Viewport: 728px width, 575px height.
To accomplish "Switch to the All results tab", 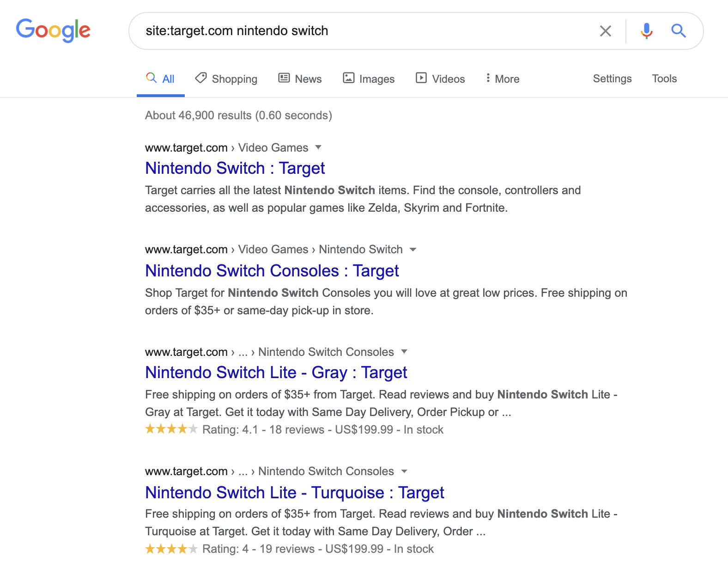I will click(x=161, y=79).
